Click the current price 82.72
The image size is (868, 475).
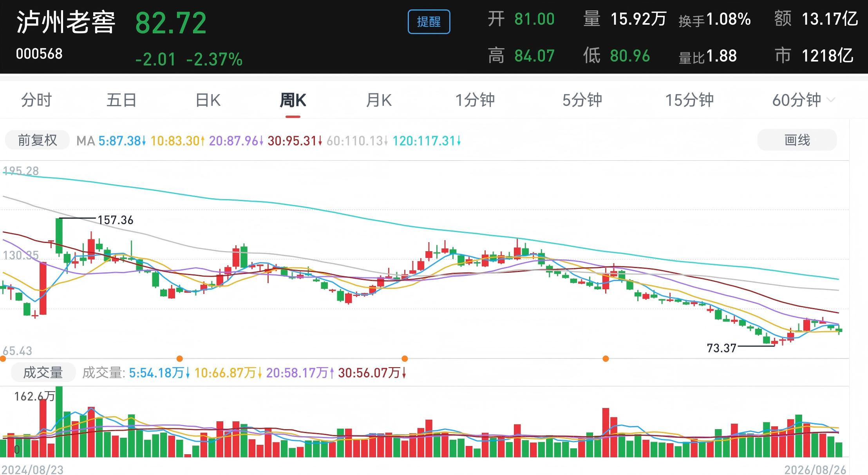pyautogui.click(x=171, y=23)
